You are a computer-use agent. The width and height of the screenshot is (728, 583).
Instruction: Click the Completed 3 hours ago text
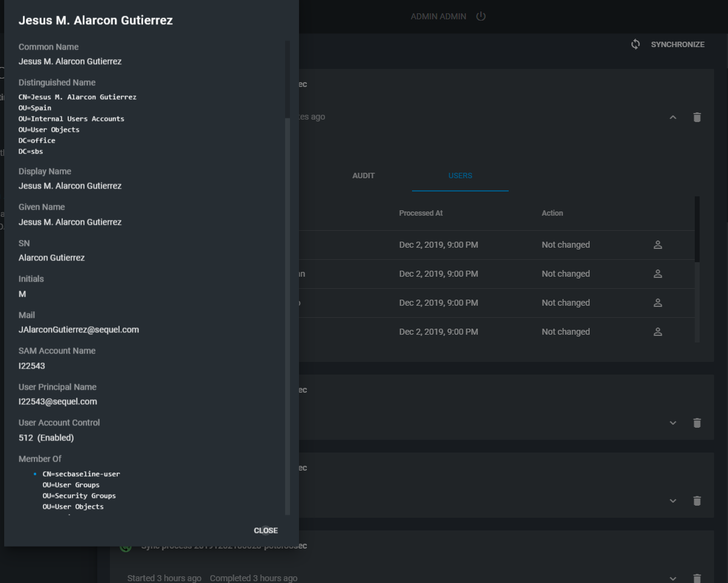(254, 578)
